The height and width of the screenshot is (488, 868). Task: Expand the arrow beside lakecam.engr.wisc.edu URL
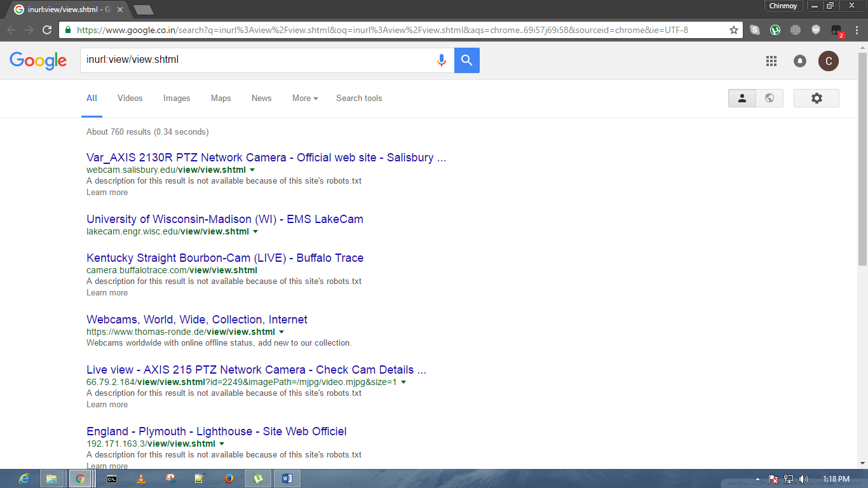[x=255, y=232]
